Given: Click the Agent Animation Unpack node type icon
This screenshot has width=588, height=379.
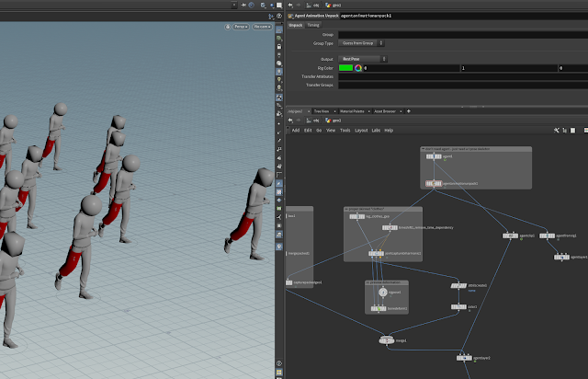Looking at the screenshot, I should pyautogui.click(x=291, y=16).
